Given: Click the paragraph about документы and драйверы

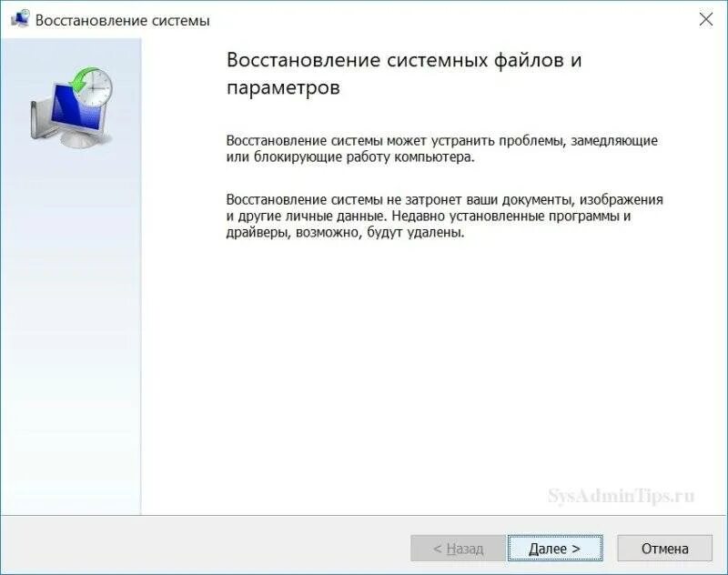Looking at the screenshot, I should click(444, 217).
